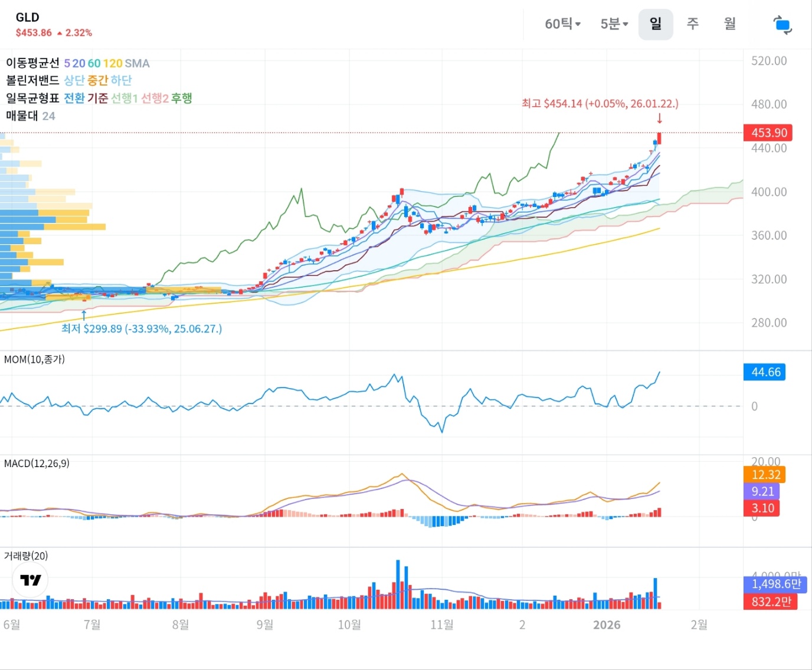Click the red up-triangle beside 2.32%
The width and height of the screenshot is (812, 670).
pyautogui.click(x=60, y=34)
